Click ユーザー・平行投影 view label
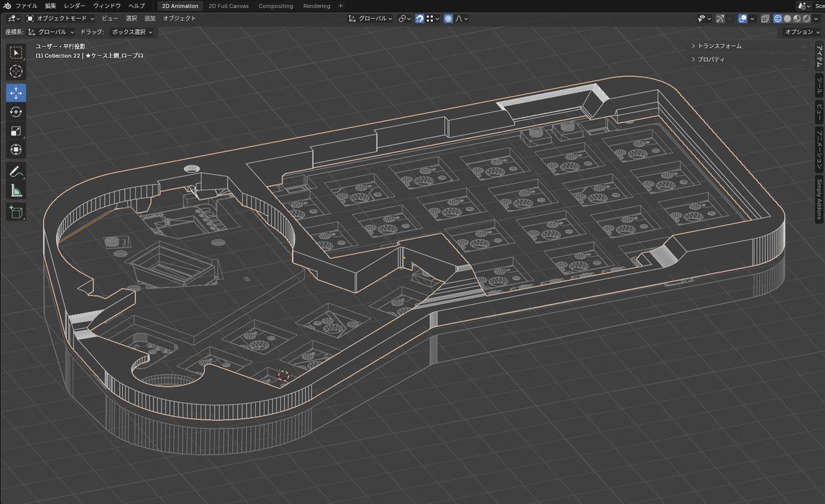 click(60, 46)
